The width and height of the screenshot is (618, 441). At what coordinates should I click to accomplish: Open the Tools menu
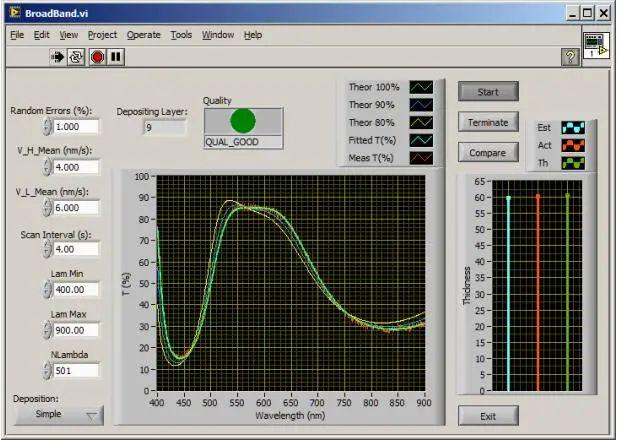point(181,35)
